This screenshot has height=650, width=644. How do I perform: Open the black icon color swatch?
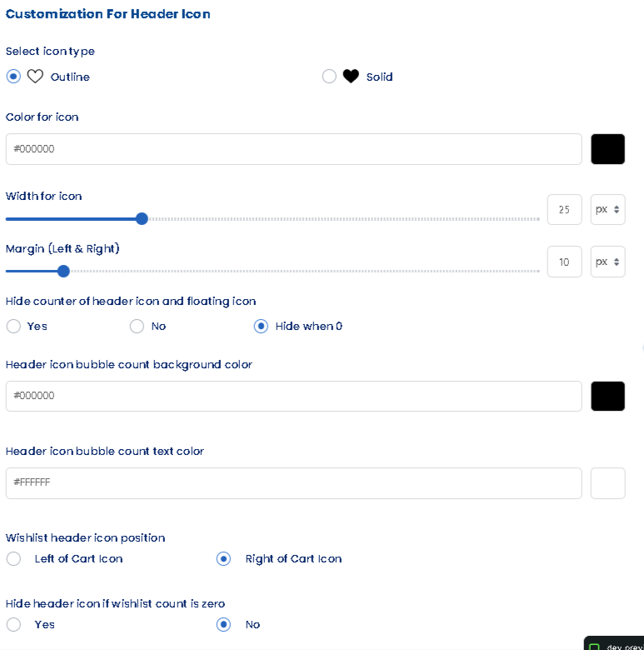point(607,149)
